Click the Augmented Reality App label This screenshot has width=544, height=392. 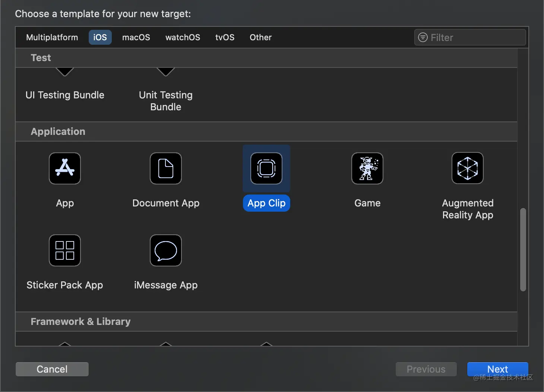coord(468,209)
